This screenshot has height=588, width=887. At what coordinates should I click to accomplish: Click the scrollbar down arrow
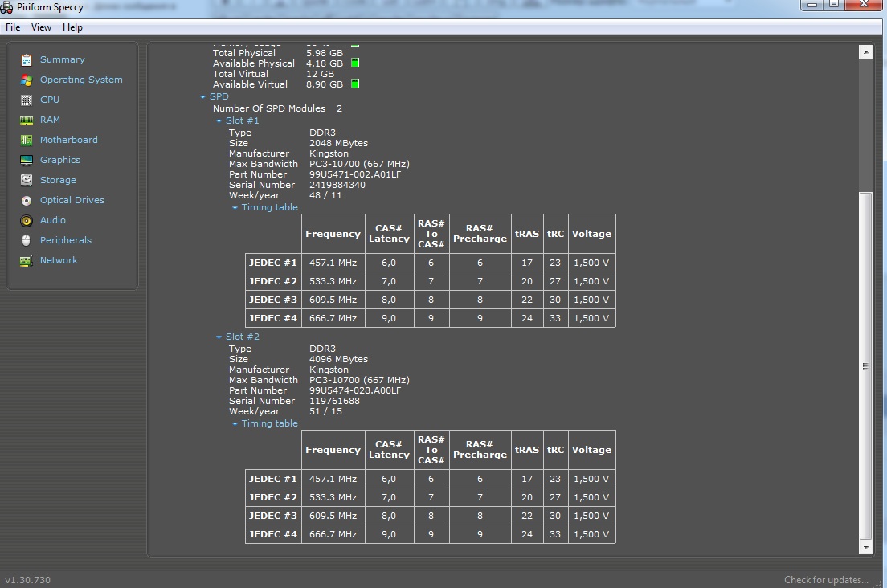click(x=865, y=547)
